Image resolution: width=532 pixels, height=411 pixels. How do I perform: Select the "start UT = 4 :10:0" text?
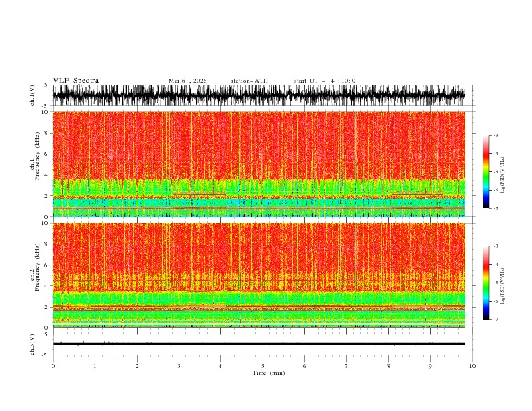(x=324, y=81)
